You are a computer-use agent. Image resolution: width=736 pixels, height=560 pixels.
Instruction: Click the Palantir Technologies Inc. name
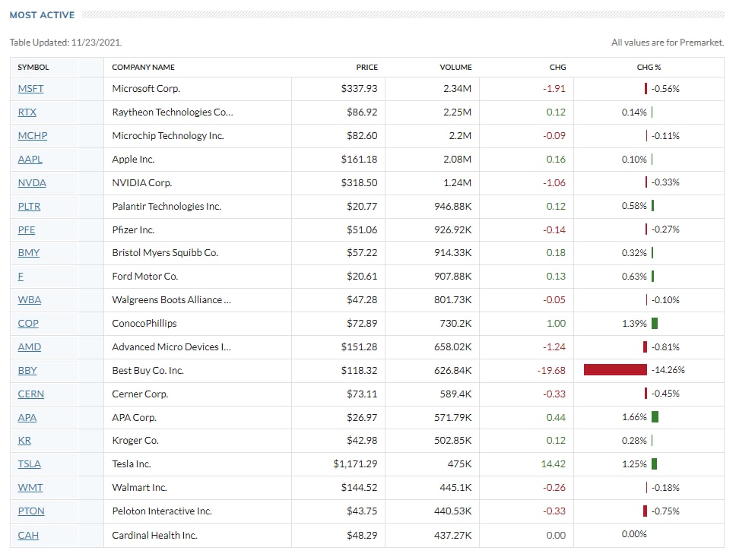click(167, 207)
